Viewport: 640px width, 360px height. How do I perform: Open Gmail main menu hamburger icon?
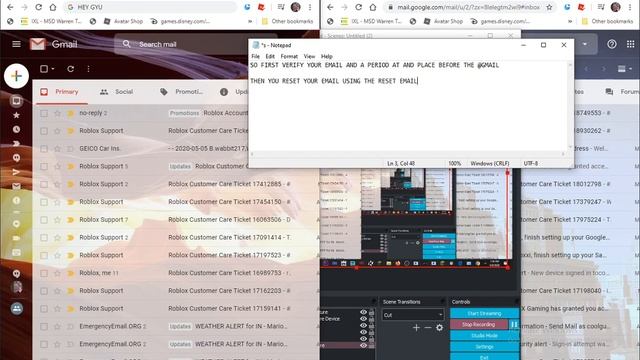pos(16,44)
